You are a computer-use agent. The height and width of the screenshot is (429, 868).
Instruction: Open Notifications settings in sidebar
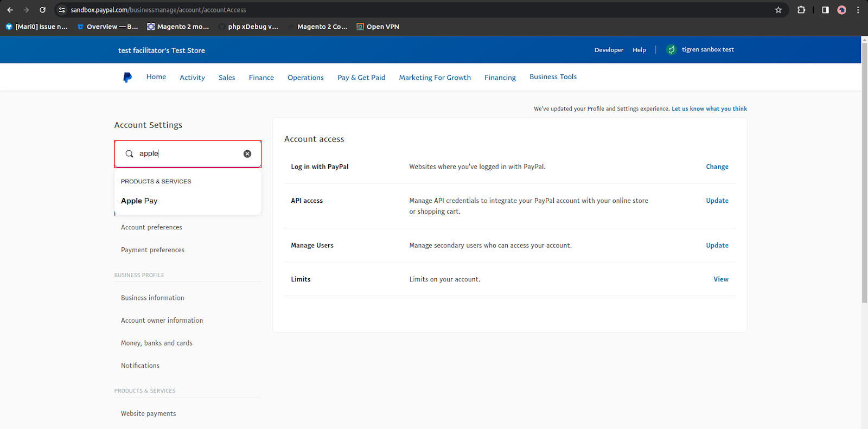tap(140, 366)
